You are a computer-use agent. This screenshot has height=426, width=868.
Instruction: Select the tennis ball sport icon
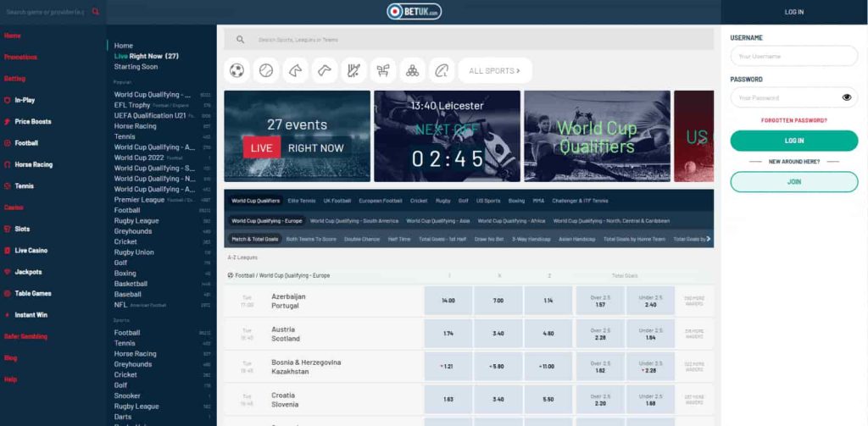point(266,70)
